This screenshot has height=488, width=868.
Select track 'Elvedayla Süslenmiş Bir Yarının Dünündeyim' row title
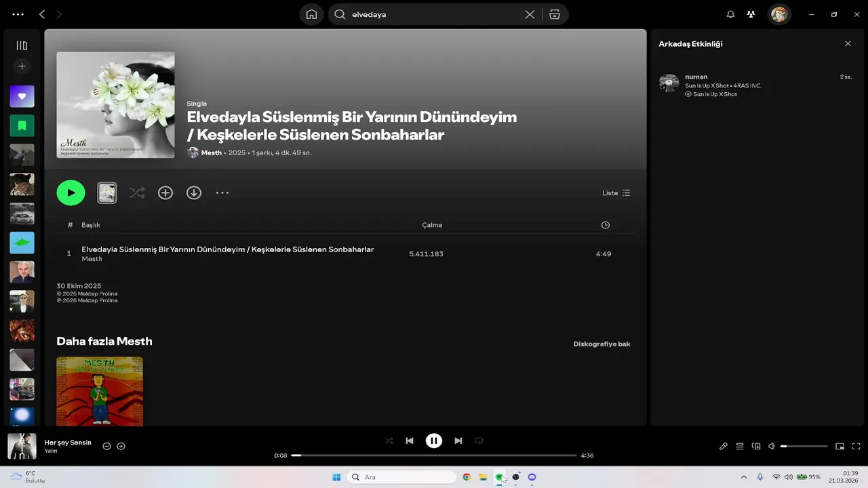(228, 249)
